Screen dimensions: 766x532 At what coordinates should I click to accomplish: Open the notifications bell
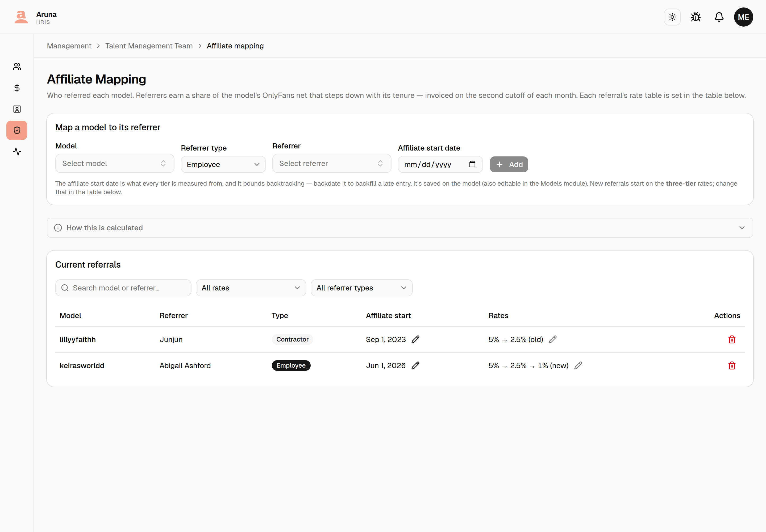pos(719,17)
